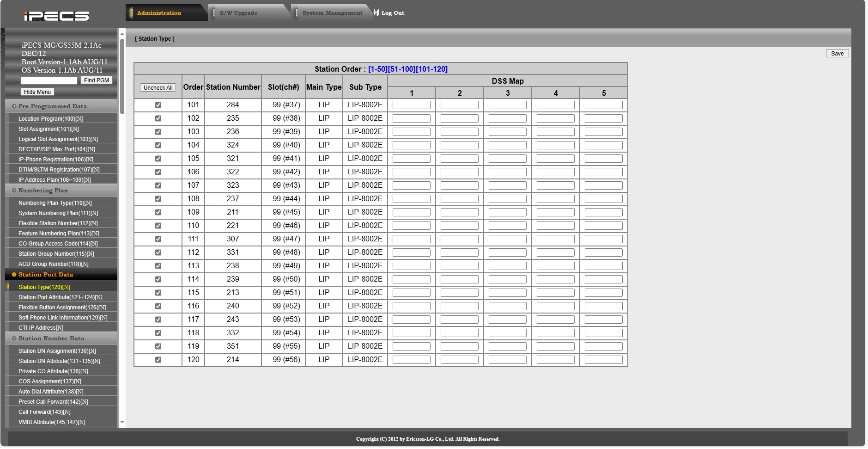This screenshot has height=449, width=868.
Task: Open the [51-100] station order link
Action: (x=401, y=69)
